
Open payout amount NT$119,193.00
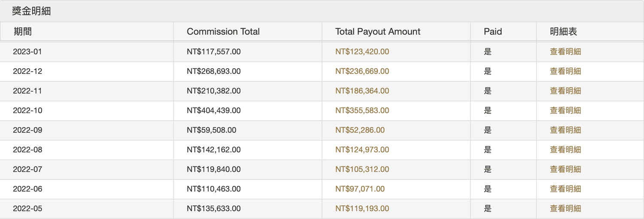coord(362,209)
